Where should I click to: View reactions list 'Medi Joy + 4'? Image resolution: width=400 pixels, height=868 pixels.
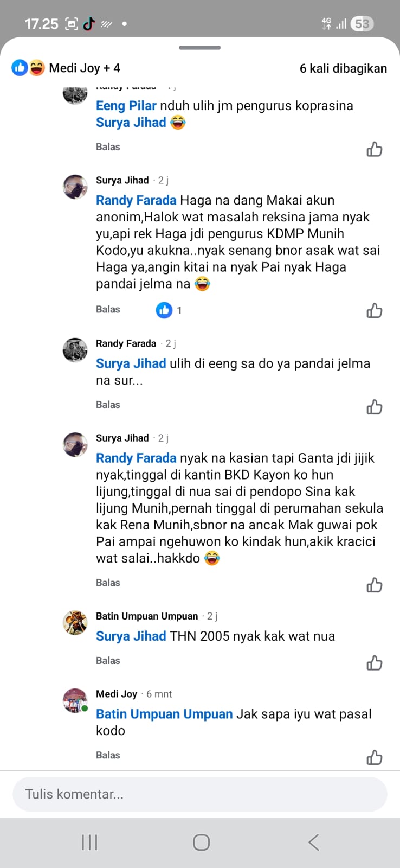coord(66,68)
